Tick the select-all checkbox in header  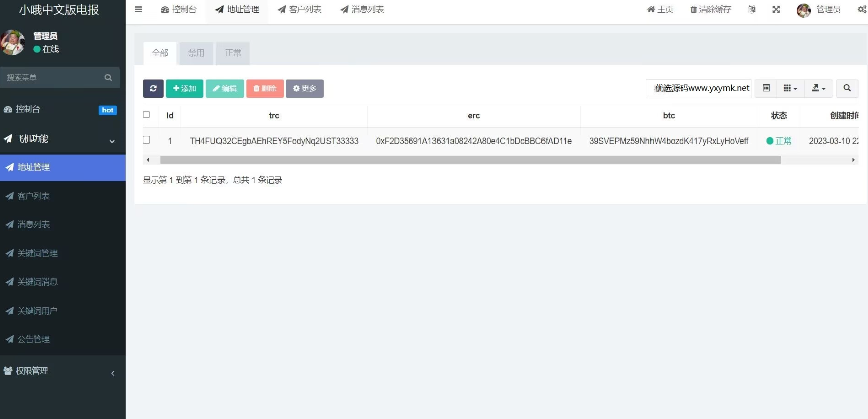tap(146, 115)
